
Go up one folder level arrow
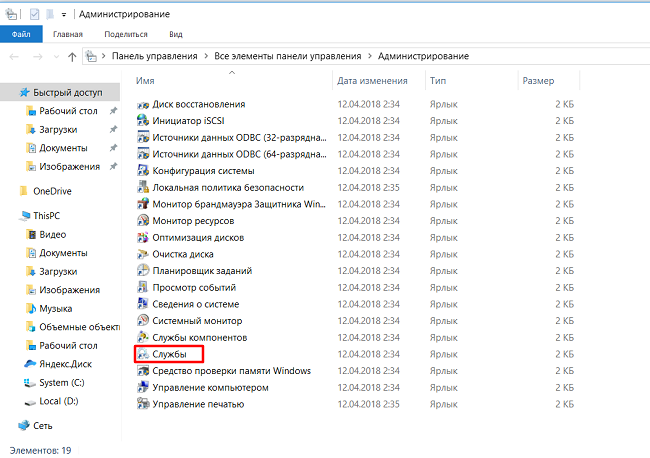pyautogui.click(x=72, y=56)
